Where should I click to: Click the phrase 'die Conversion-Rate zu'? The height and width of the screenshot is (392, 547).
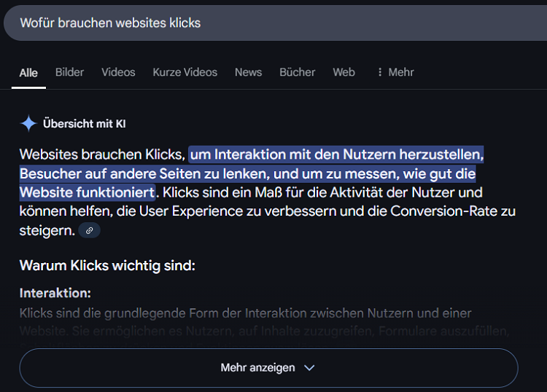442,211
